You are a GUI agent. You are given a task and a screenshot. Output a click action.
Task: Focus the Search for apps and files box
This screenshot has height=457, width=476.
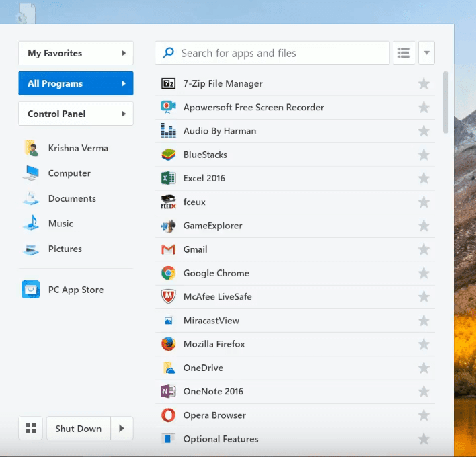(x=279, y=53)
